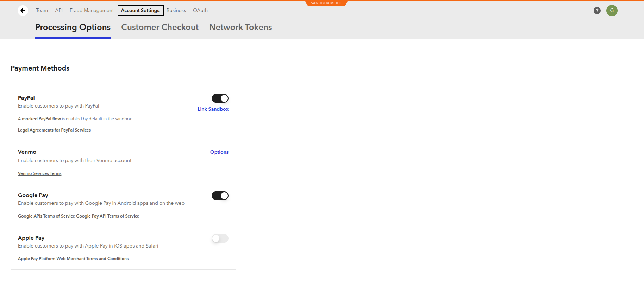Click the Link Sandbox link

tap(213, 109)
